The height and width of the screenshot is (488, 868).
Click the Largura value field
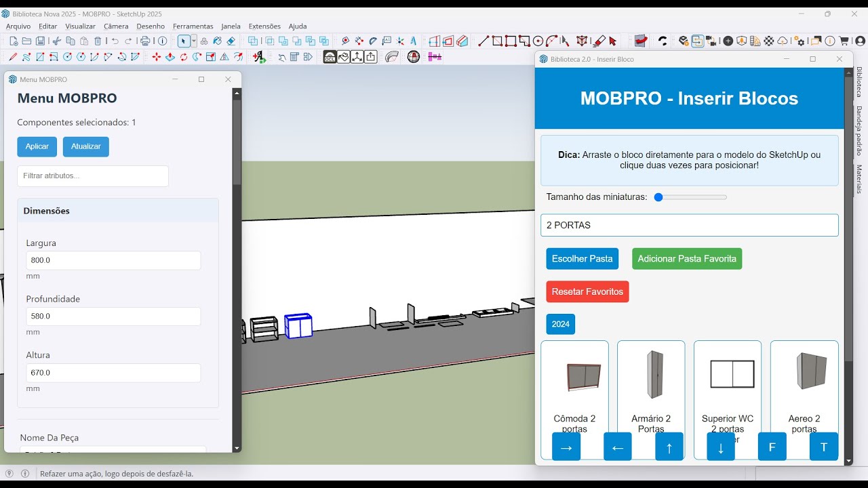coord(113,260)
